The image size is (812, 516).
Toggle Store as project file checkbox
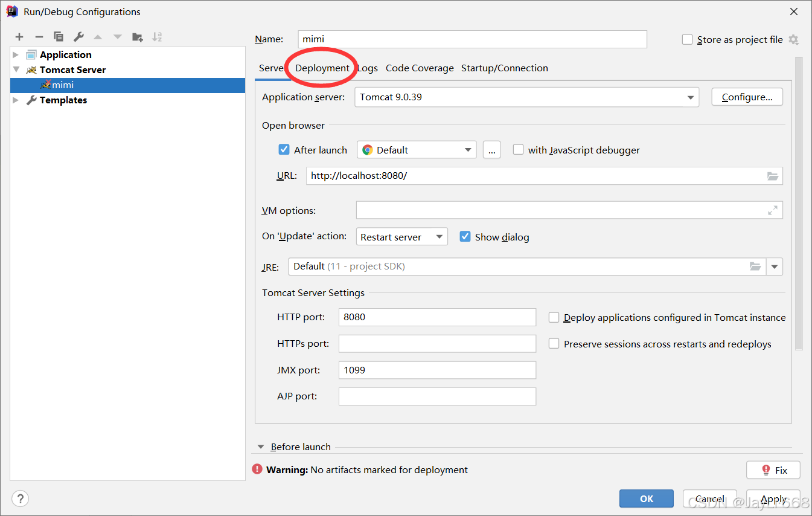[687, 39]
